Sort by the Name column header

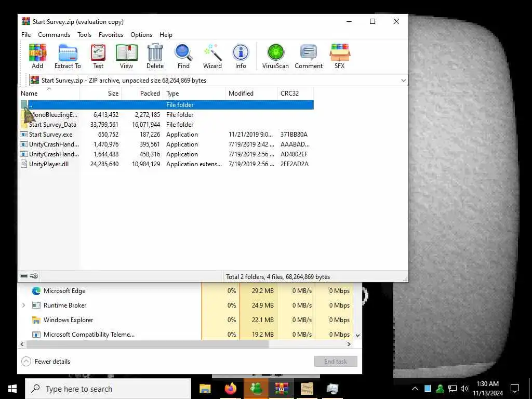click(x=48, y=94)
